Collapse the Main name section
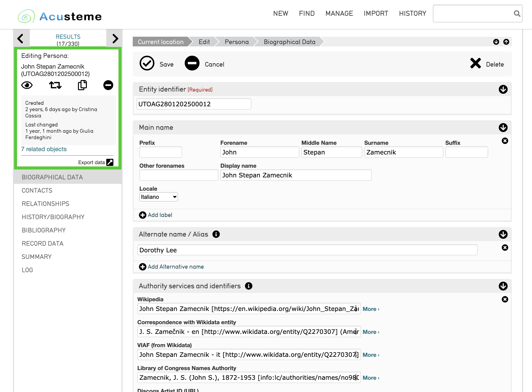The height and width of the screenshot is (392, 532). 503,128
